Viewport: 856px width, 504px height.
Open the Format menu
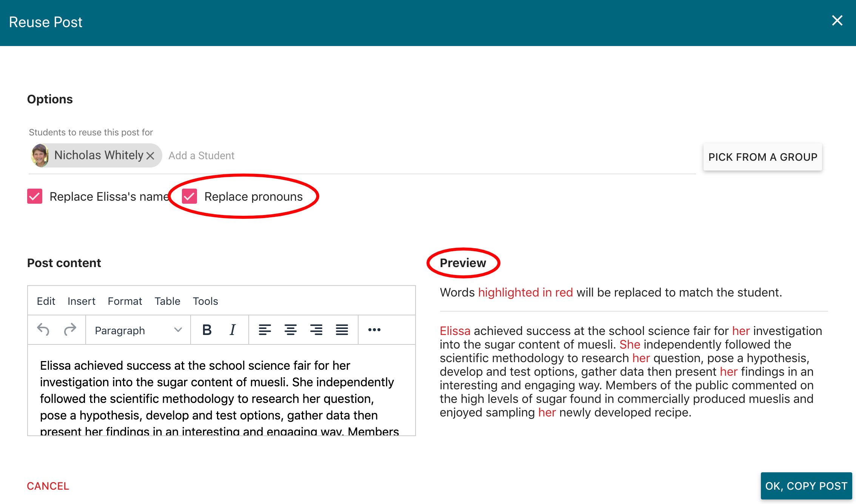(x=125, y=301)
